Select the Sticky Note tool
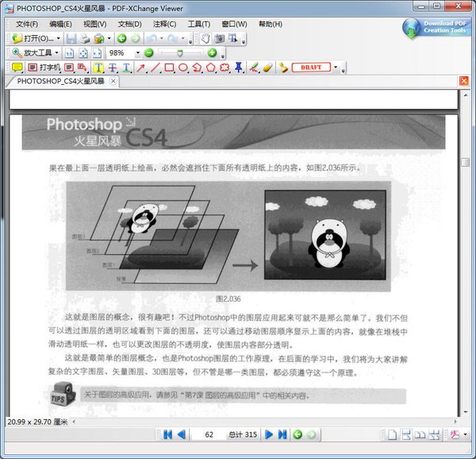This screenshot has height=459, width=476. coord(17,67)
